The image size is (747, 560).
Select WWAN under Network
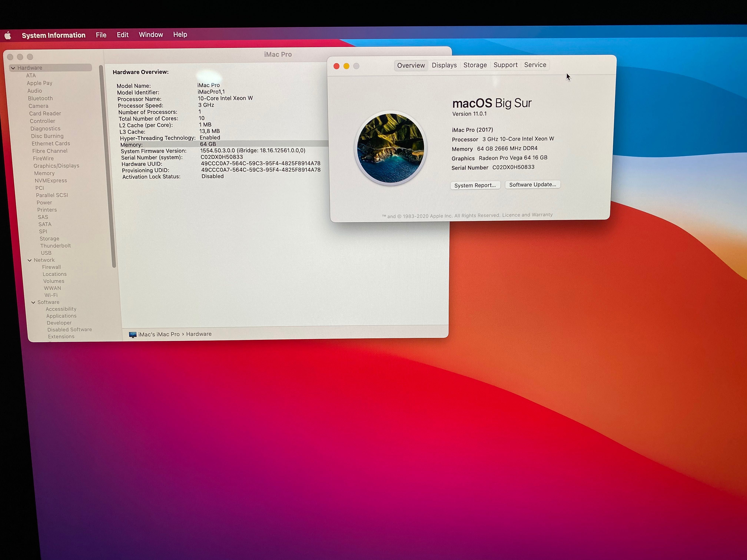point(52,288)
